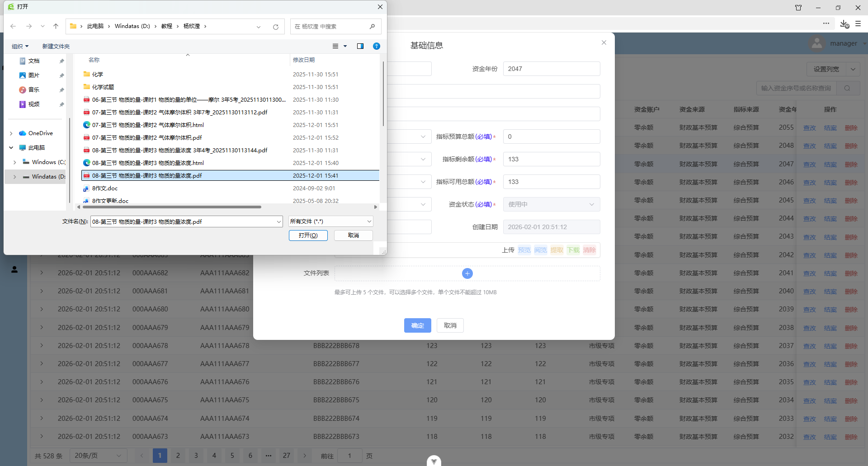Go to next page arrow
This screenshot has width=868, height=466.
[305, 456]
